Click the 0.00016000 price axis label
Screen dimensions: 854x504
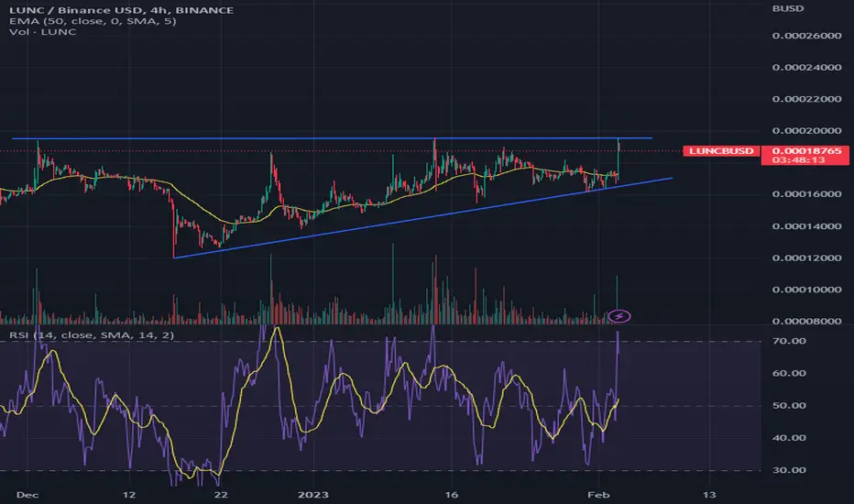point(806,194)
